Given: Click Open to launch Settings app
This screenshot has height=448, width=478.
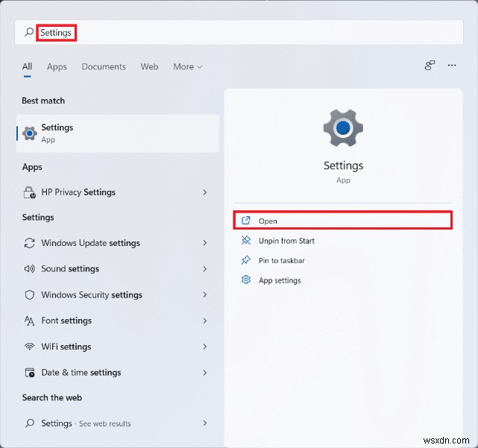Looking at the screenshot, I should coord(343,221).
